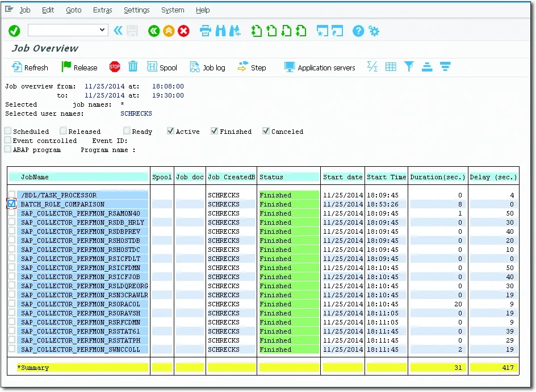Uncheck the Active checkbox
Image resolution: width=536 pixels, height=392 pixels.
click(x=170, y=131)
